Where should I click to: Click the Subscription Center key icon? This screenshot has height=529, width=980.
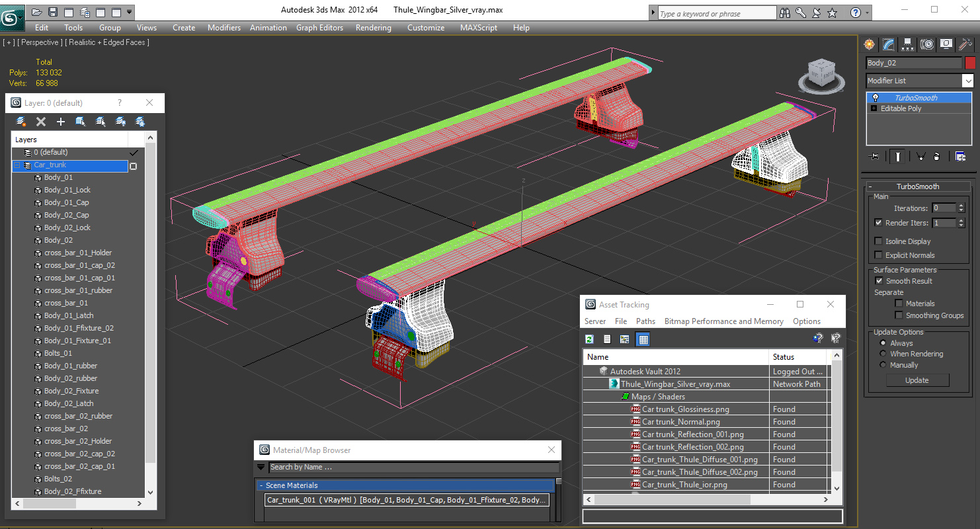click(801, 13)
